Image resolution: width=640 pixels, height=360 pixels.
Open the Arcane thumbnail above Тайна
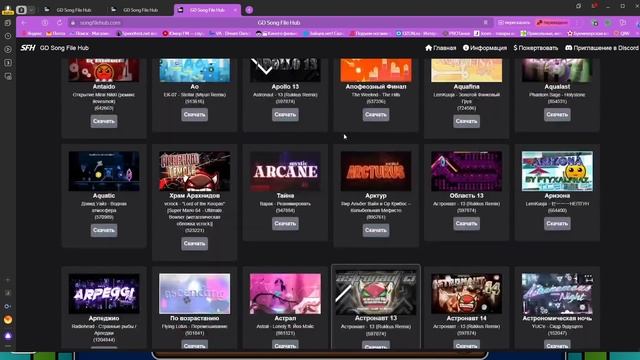click(285, 171)
